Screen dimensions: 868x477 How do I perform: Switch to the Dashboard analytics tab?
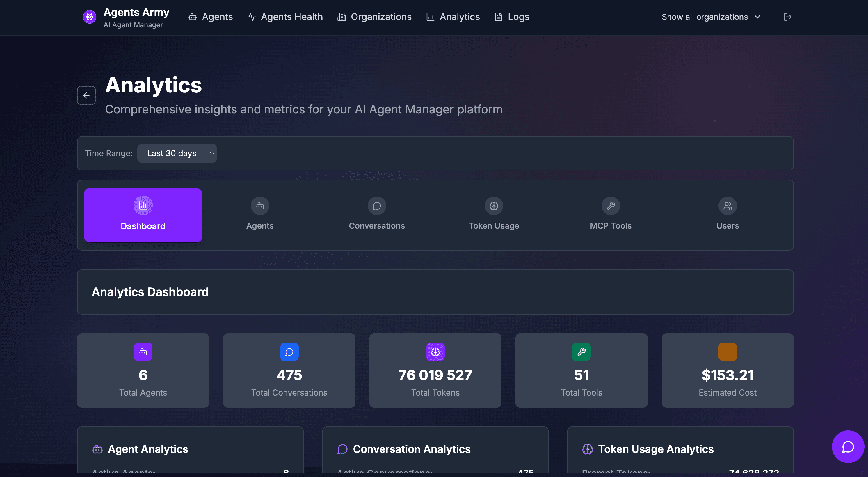(143, 215)
